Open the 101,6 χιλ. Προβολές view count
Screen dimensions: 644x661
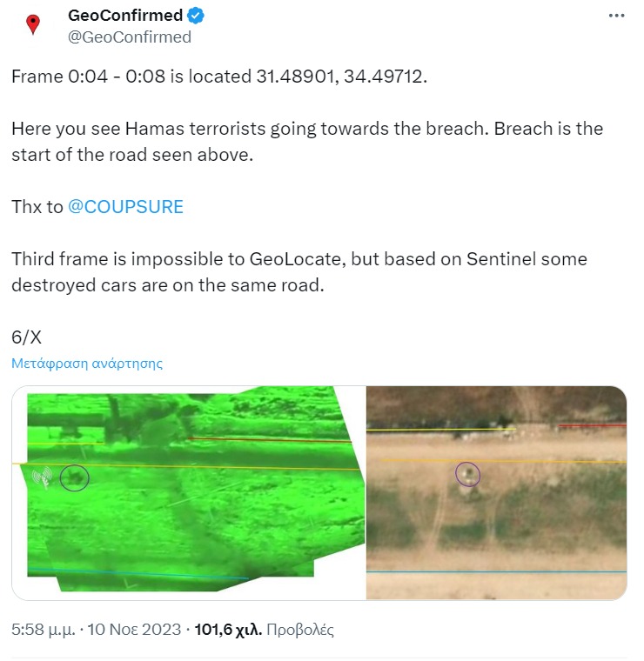pos(264,630)
